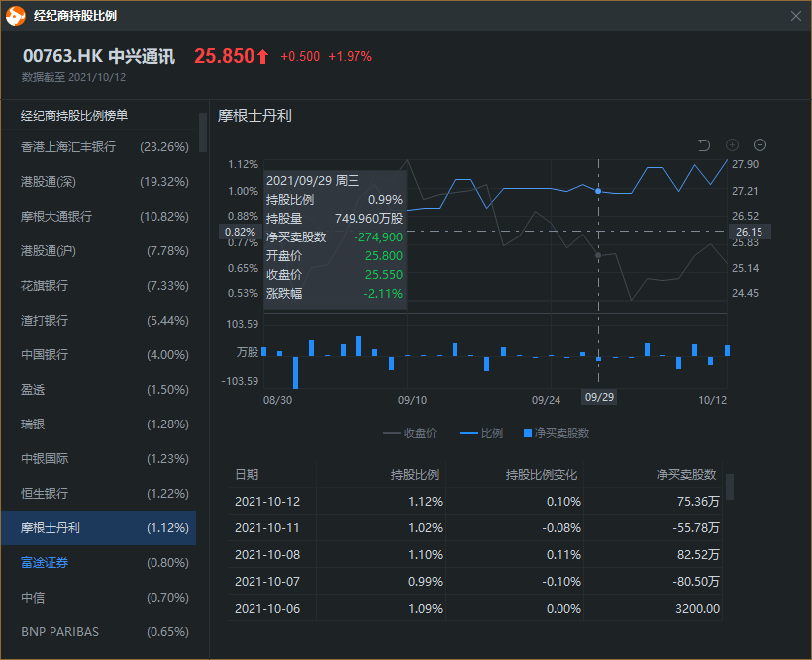Click the orange Futu app logo
Viewport: 812px width, 660px height.
tap(16, 16)
